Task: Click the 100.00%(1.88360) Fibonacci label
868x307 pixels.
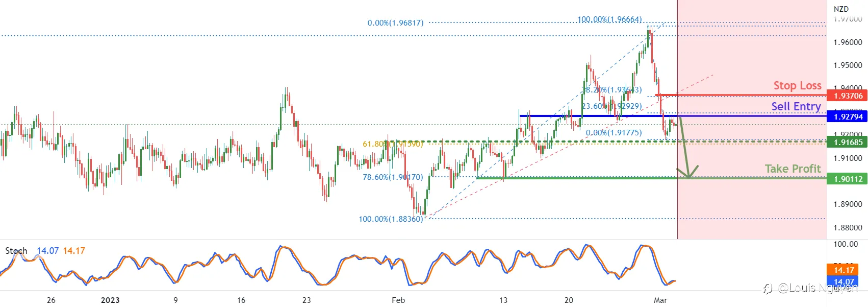Action: coord(391,219)
